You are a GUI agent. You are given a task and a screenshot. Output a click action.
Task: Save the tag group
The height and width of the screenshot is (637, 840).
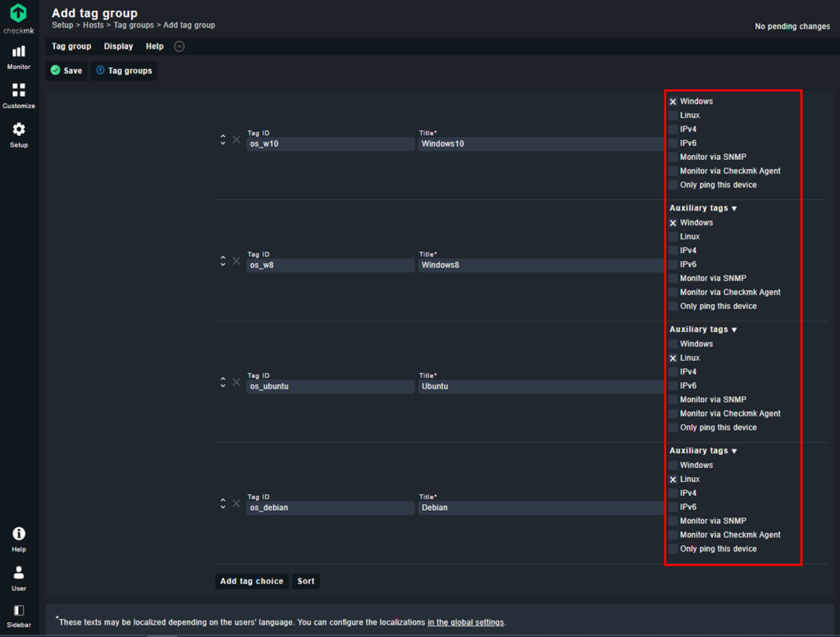pyautogui.click(x=66, y=71)
